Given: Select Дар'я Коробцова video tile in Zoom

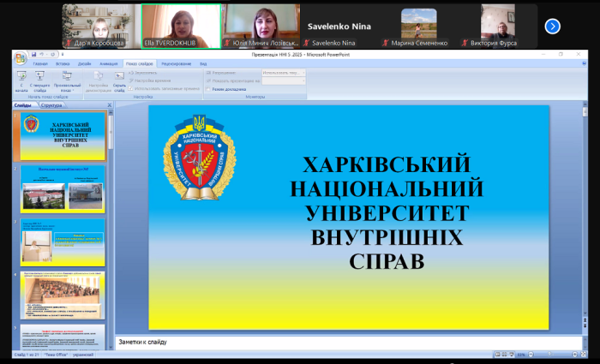Looking at the screenshot, I should (x=102, y=26).
